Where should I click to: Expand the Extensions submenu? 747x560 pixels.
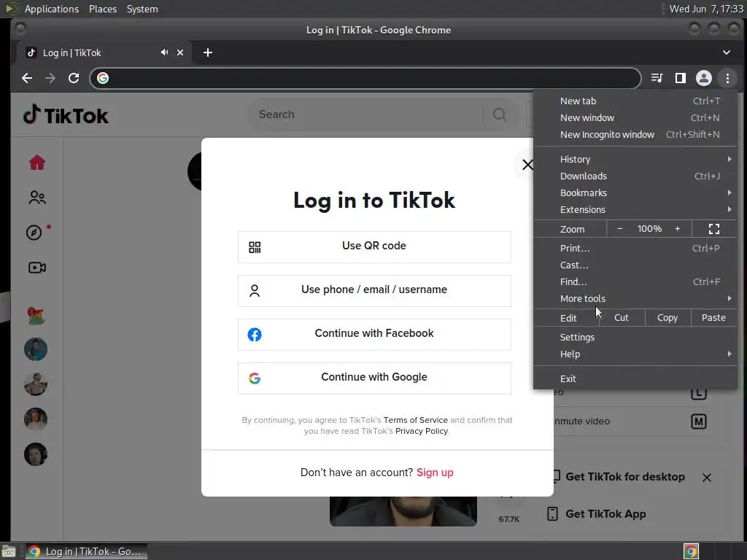point(635,209)
